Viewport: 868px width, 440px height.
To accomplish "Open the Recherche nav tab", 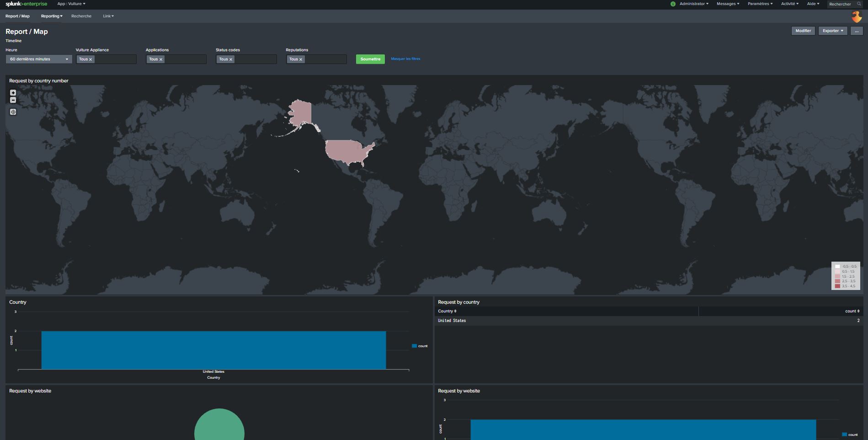I will [81, 16].
